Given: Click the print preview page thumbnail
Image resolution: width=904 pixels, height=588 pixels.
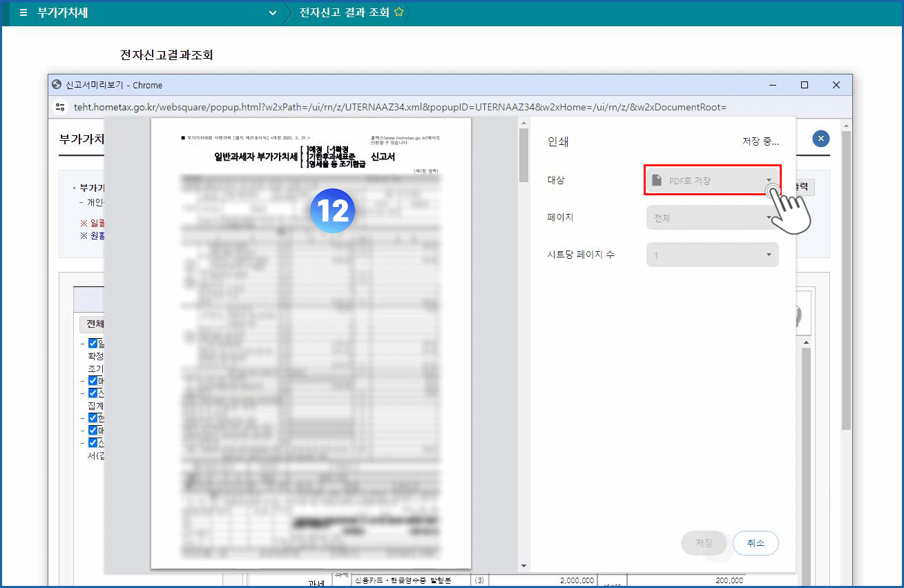Looking at the screenshot, I should [x=311, y=343].
